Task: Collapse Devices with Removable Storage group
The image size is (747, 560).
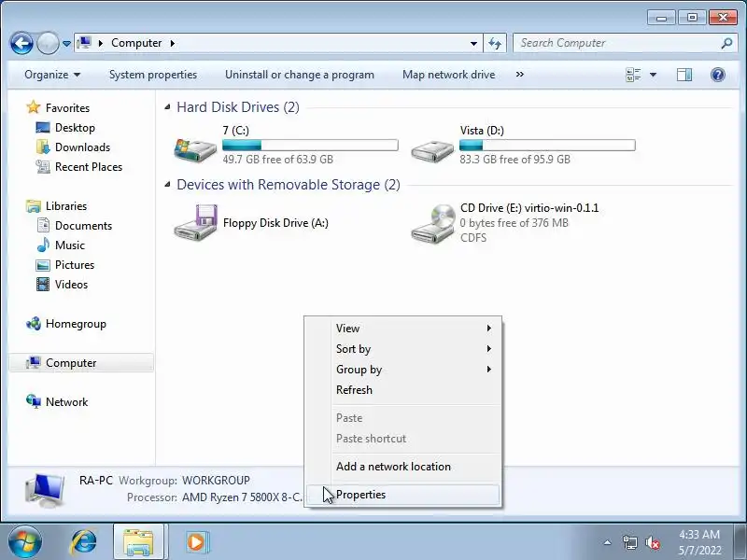Action: (167, 184)
